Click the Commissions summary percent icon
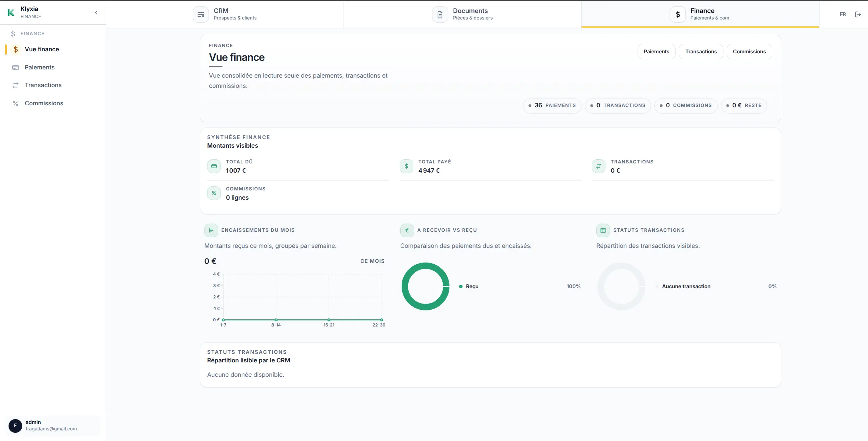The image size is (868, 441). [x=214, y=193]
